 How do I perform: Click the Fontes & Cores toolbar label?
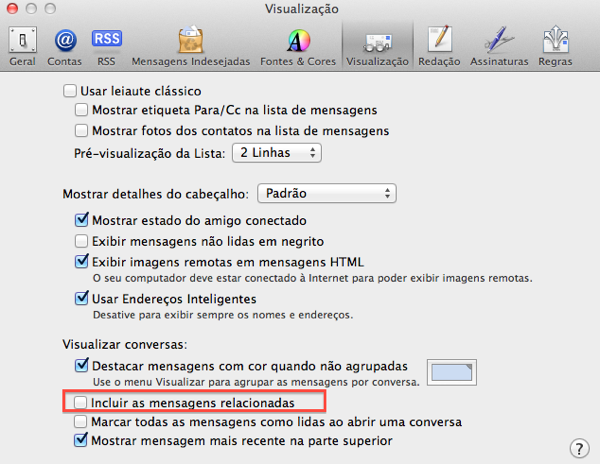(298, 62)
